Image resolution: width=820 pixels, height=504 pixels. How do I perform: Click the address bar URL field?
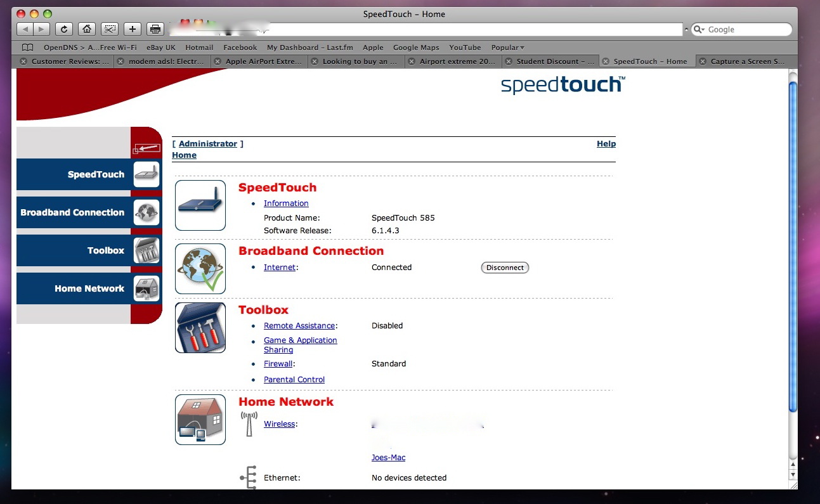(x=425, y=30)
